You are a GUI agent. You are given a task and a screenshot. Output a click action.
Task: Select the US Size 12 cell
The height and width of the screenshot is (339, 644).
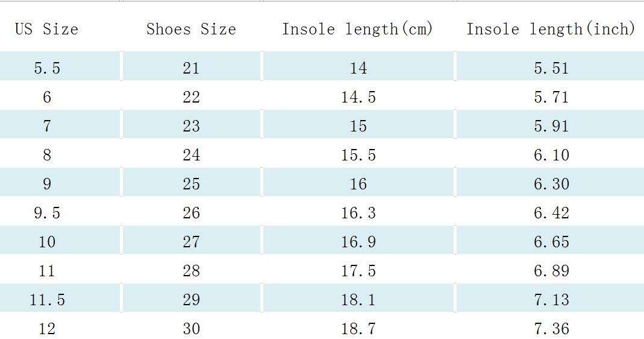[47, 329]
